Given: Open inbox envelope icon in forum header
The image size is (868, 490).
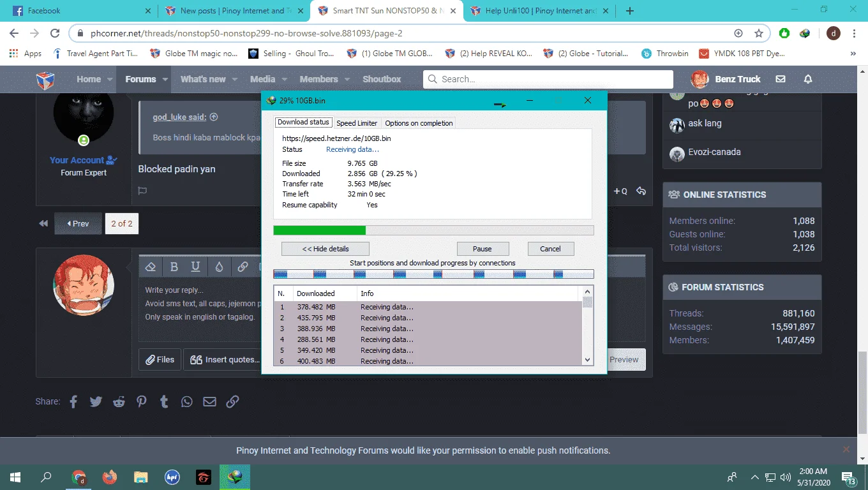Looking at the screenshot, I should (780, 79).
